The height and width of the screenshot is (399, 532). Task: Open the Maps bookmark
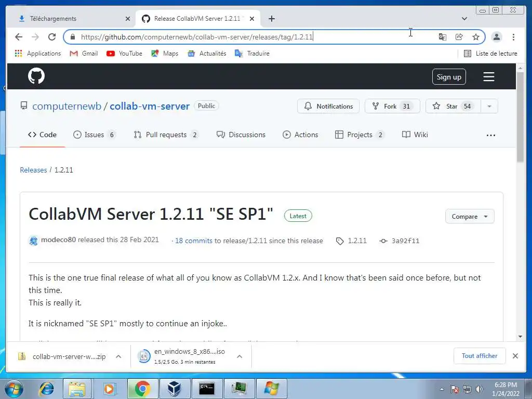(x=165, y=54)
